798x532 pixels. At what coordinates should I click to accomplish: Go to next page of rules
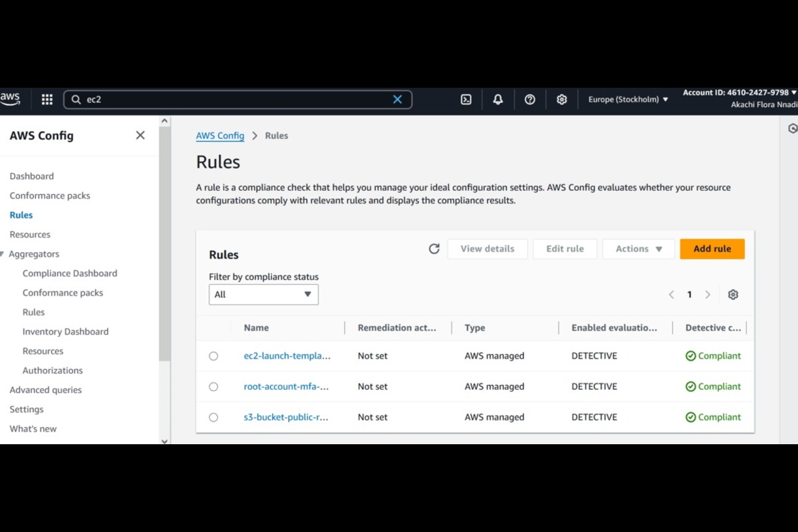[x=708, y=295]
